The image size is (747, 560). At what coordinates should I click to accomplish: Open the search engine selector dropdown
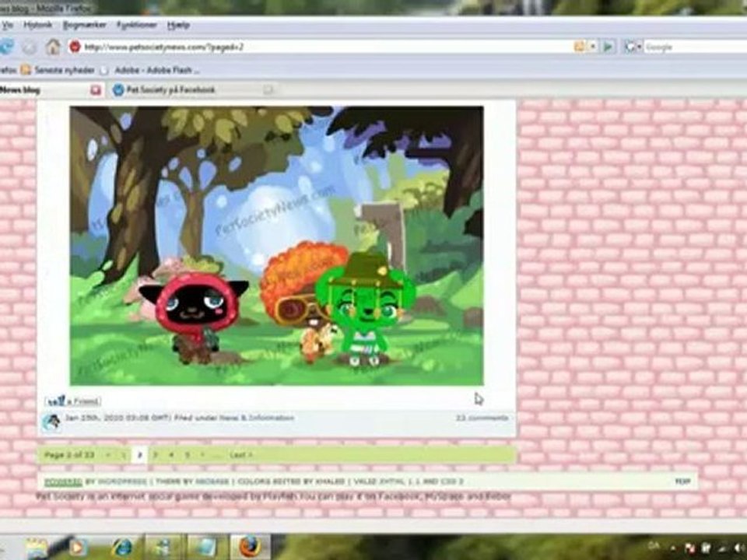pyautogui.click(x=633, y=47)
